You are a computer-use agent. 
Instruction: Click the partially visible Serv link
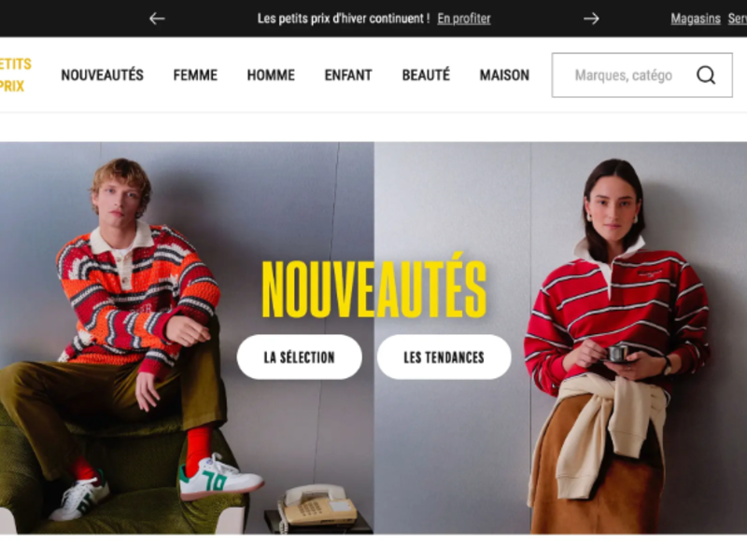pyautogui.click(x=737, y=19)
